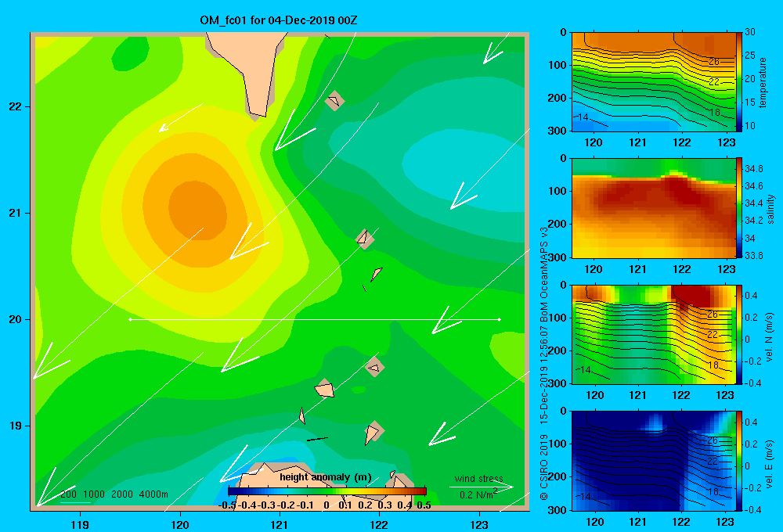The height and width of the screenshot is (532, 783).
Task: Click longitude label 119 below main map
Action: coord(81,524)
